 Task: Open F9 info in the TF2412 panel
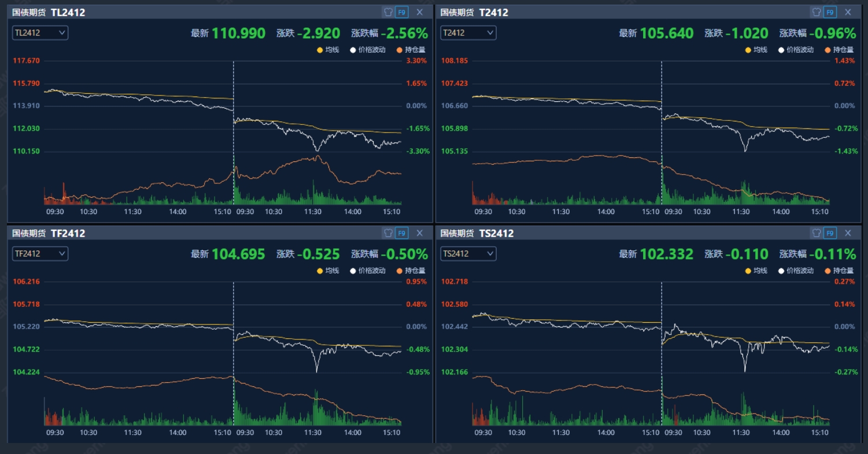[x=402, y=233]
